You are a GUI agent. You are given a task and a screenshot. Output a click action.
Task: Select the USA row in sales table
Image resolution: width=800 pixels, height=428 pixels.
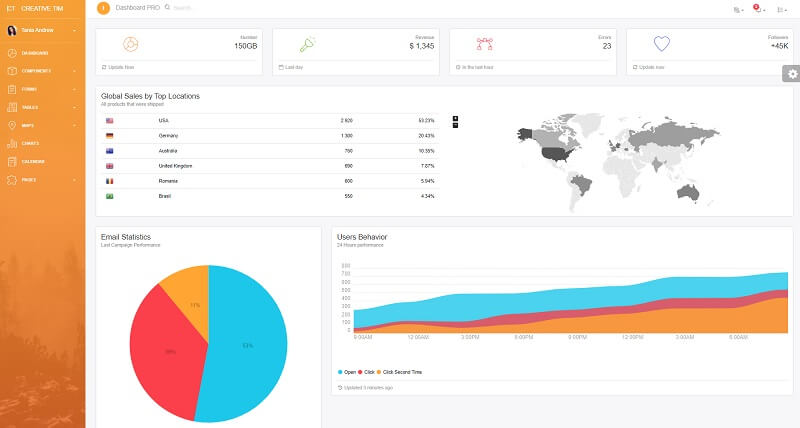click(x=270, y=120)
